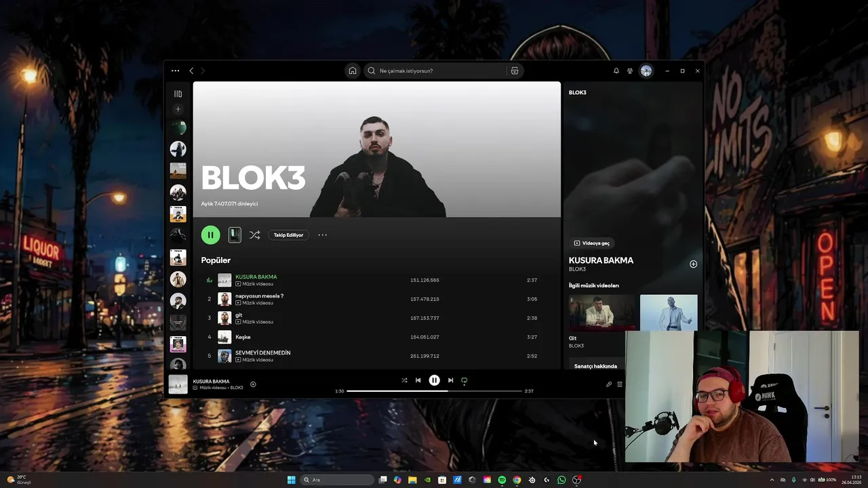Toggle shuffle in the bottom player controls
This screenshot has width=868, height=488.
click(404, 380)
